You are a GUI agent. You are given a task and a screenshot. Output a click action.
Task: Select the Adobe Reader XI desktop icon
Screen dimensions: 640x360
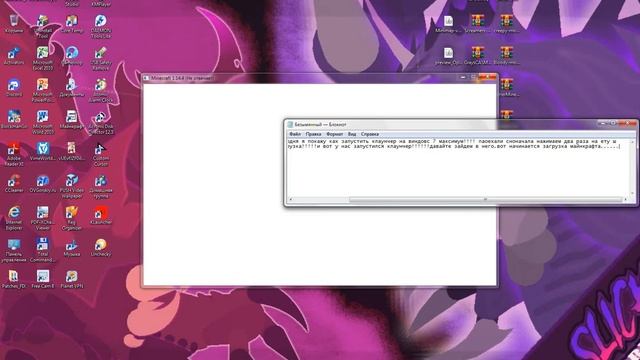point(13,154)
